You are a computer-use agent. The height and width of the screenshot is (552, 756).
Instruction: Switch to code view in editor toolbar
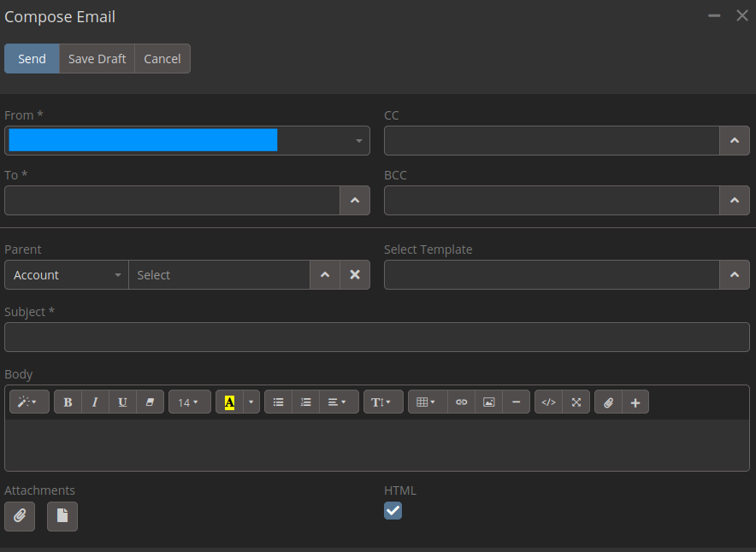548,402
